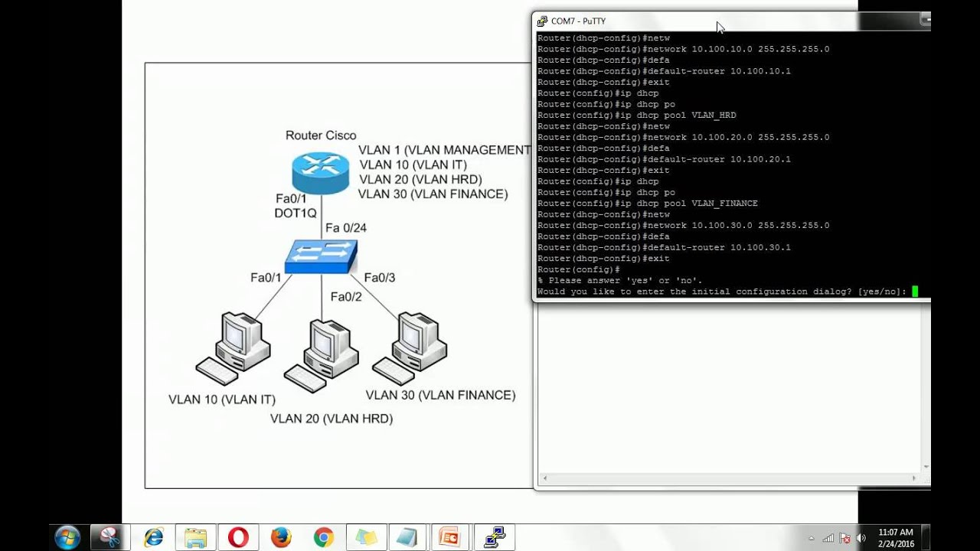This screenshot has height=551, width=980.
Task: Show hidden tray icons arrow
Action: (x=812, y=538)
